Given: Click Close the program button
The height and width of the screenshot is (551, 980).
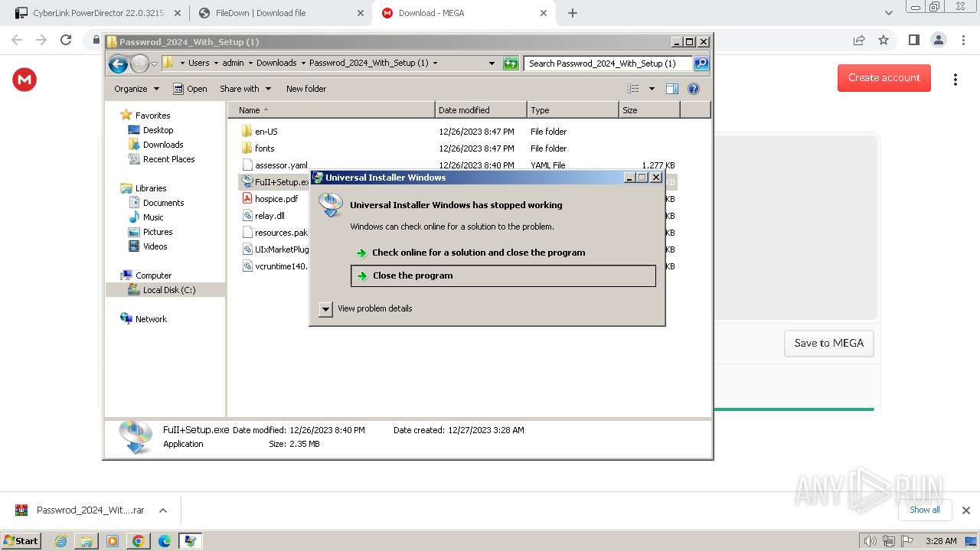Looking at the screenshot, I should [503, 275].
